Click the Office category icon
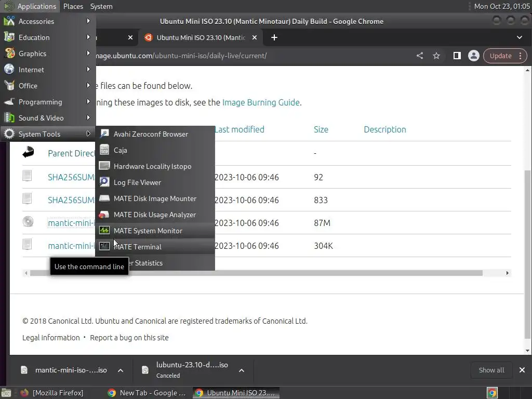Screen dimensions: 532x399 pos(9,86)
